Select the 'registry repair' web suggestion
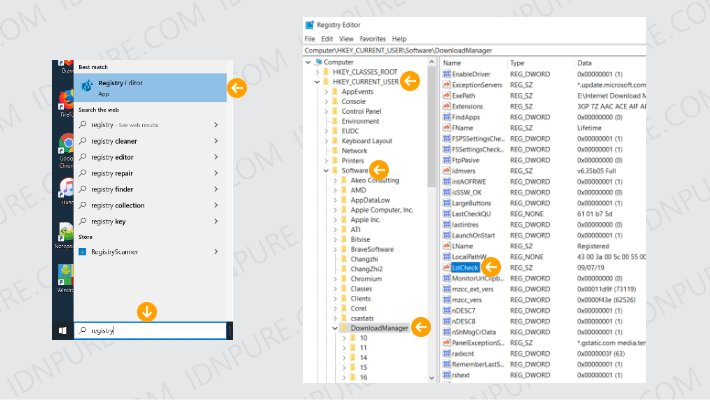The height and width of the screenshot is (400, 710). pos(112,173)
